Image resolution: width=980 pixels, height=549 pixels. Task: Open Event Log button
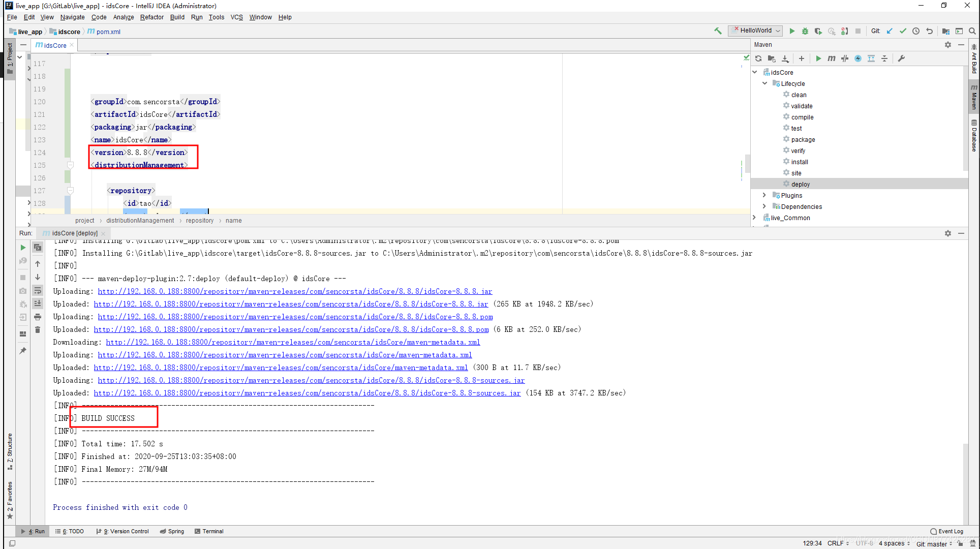click(x=946, y=531)
